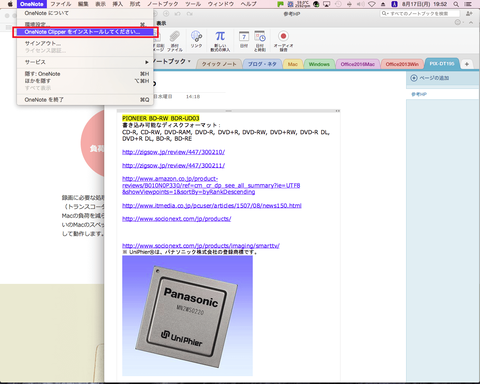
Task: Click the redo arrow in the title bar
Action: [x=189, y=14]
